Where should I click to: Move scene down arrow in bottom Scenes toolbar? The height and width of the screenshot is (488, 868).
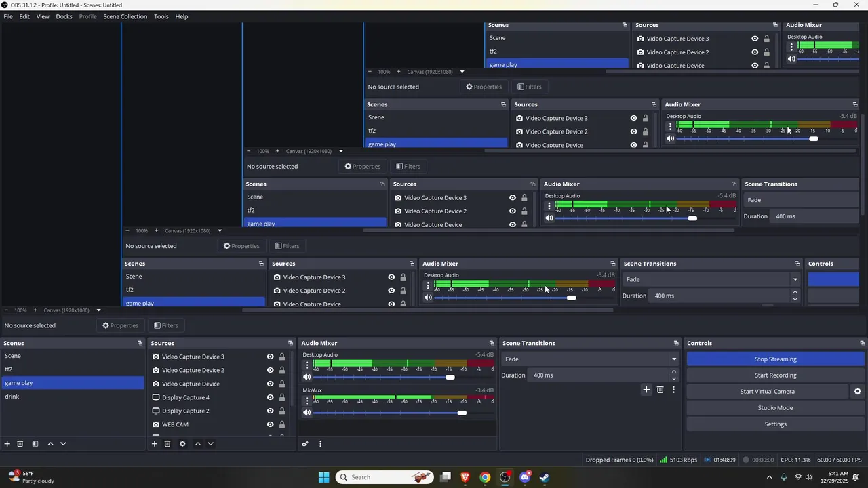tap(63, 444)
